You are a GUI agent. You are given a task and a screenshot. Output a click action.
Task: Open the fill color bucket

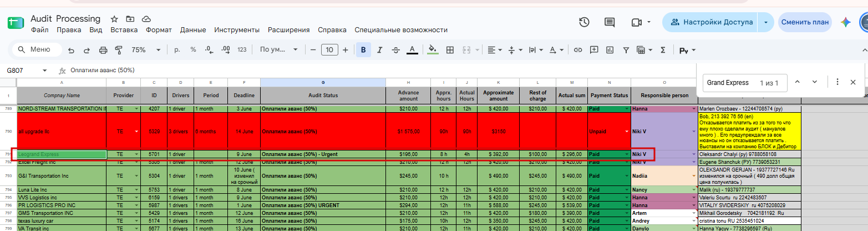tap(434, 50)
